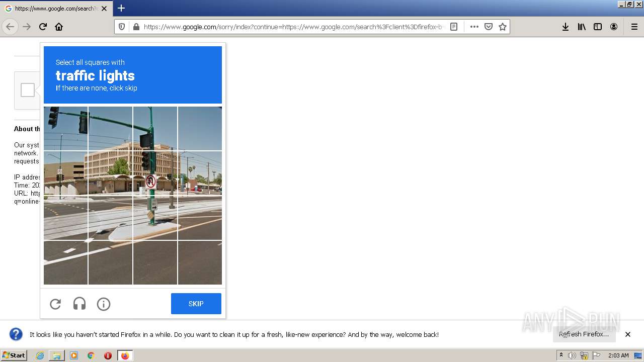Click the address bar URL field
644x362 pixels.
point(294,27)
